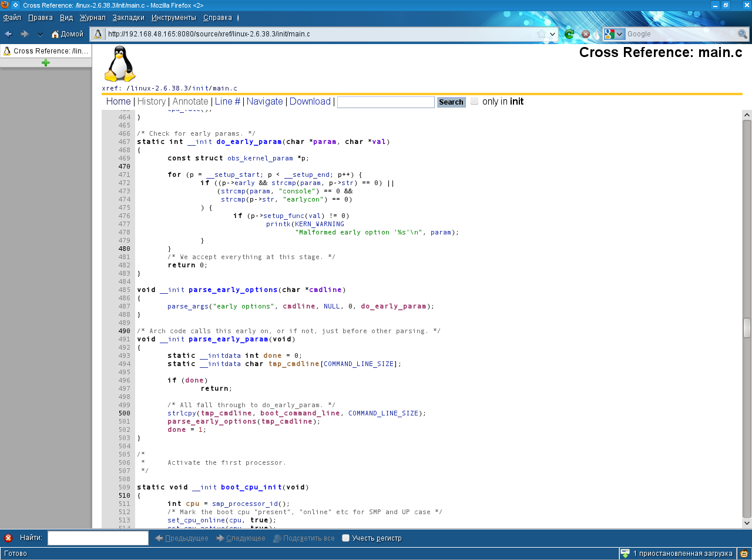Image resolution: width=752 pixels, height=560 pixels.
Task: Reload the page with the green refresh icon
Action: [569, 34]
